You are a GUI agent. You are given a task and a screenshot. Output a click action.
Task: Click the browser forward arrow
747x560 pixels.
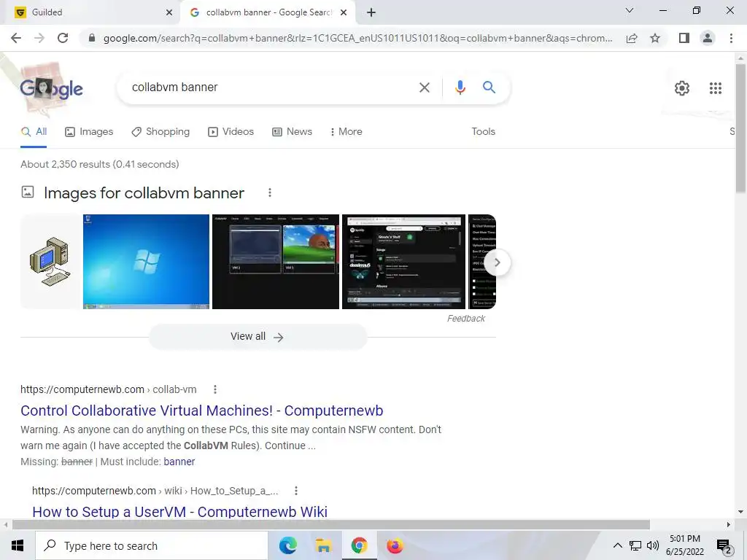[39, 38]
